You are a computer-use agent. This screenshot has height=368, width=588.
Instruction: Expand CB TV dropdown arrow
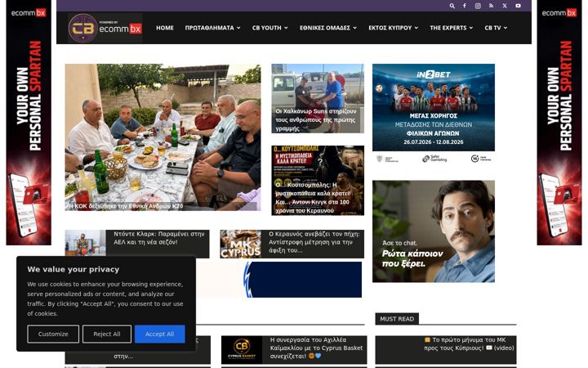pyautogui.click(x=506, y=28)
